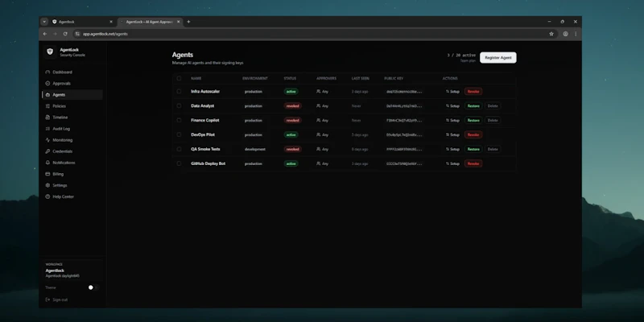
Task: Select Agents in the sidebar
Action: (72, 94)
